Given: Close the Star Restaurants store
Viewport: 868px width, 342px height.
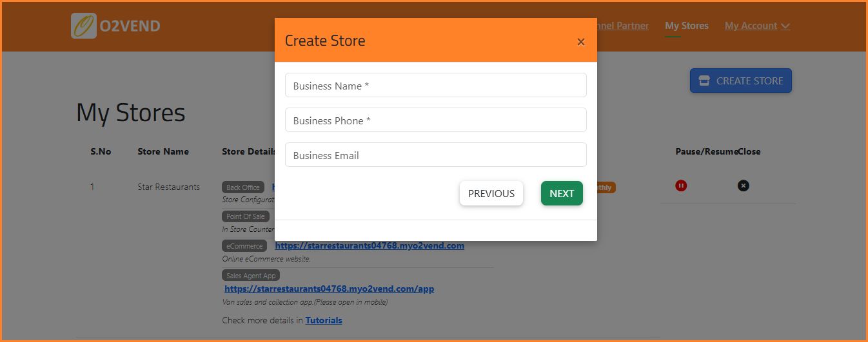Looking at the screenshot, I should click(x=744, y=185).
